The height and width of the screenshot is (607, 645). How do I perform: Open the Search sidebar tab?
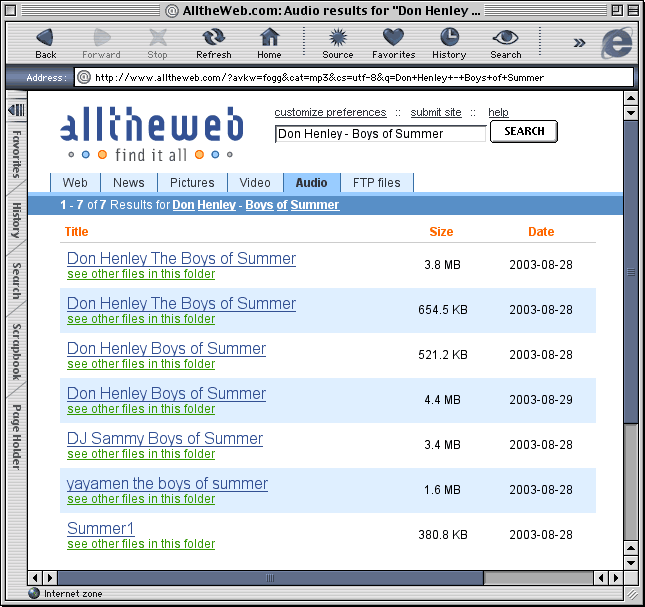pos(16,280)
